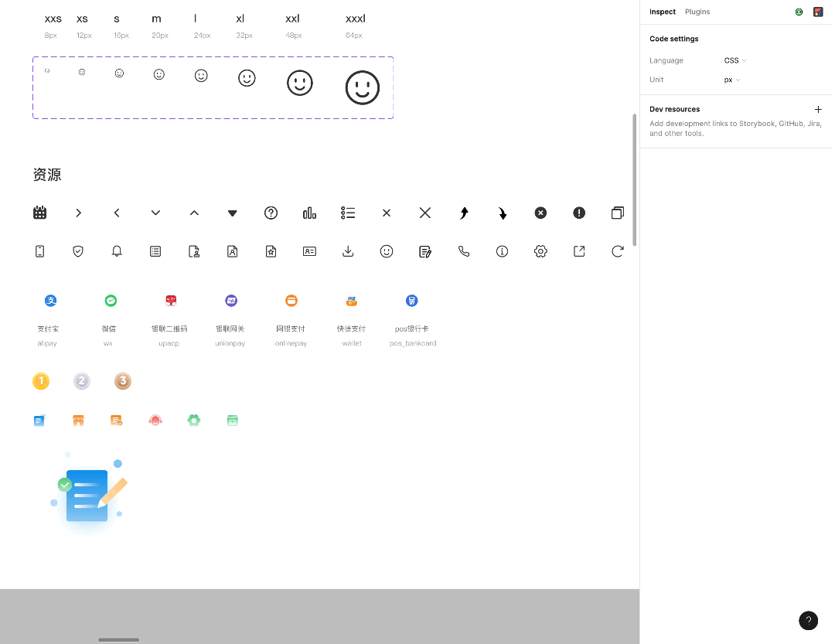Click the bar chart icon
The image size is (835, 644).
coord(309,213)
